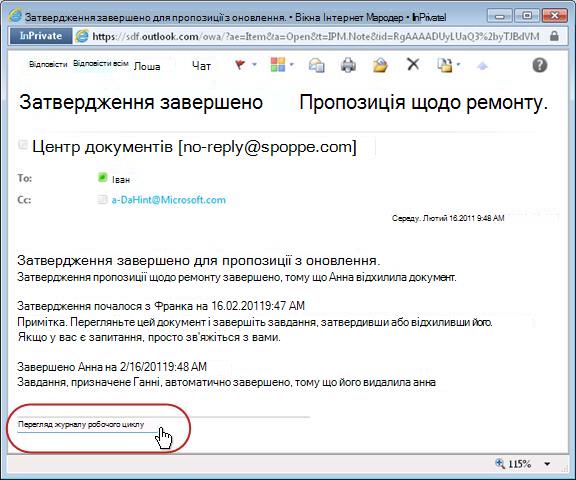
Task: Flag the message with red flag icon
Action: click(240, 65)
